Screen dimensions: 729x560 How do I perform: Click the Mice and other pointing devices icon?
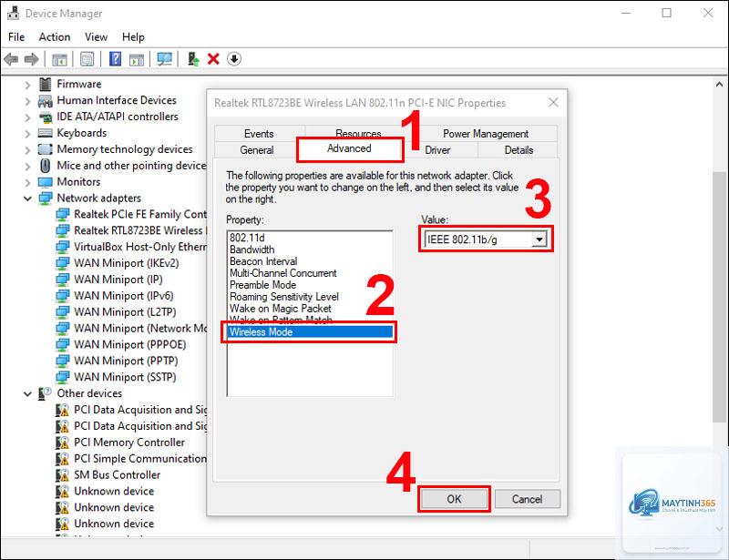tap(45, 166)
